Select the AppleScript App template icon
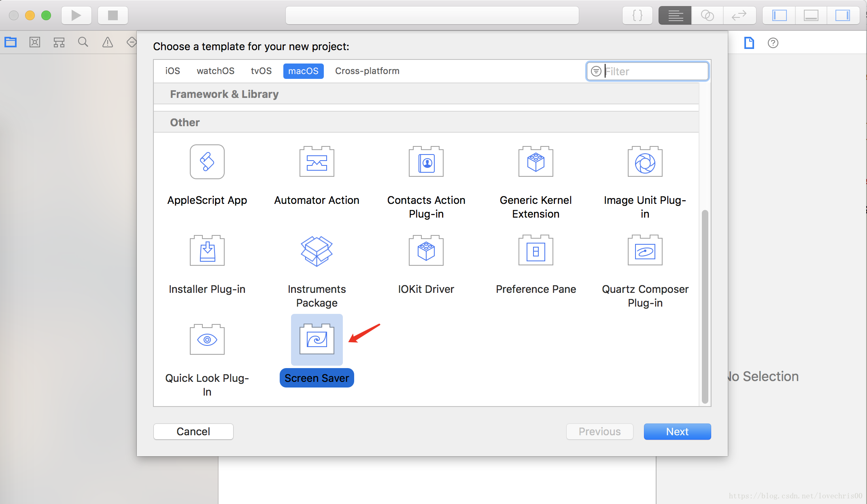Screen dimensions: 867x504 coord(207,162)
